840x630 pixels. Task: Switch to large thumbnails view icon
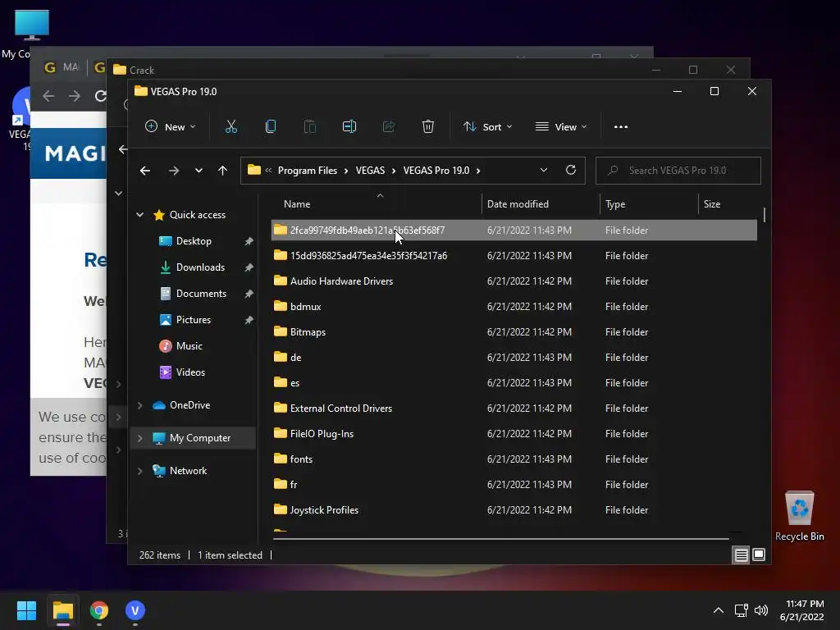[759, 555]
